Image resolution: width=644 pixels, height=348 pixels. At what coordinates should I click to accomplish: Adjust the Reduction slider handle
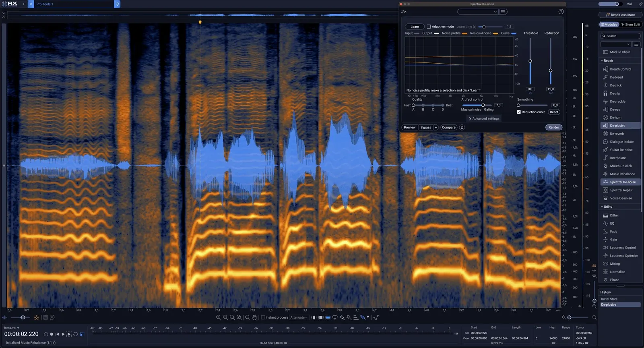pyautogui.click(x=551, y=70)
